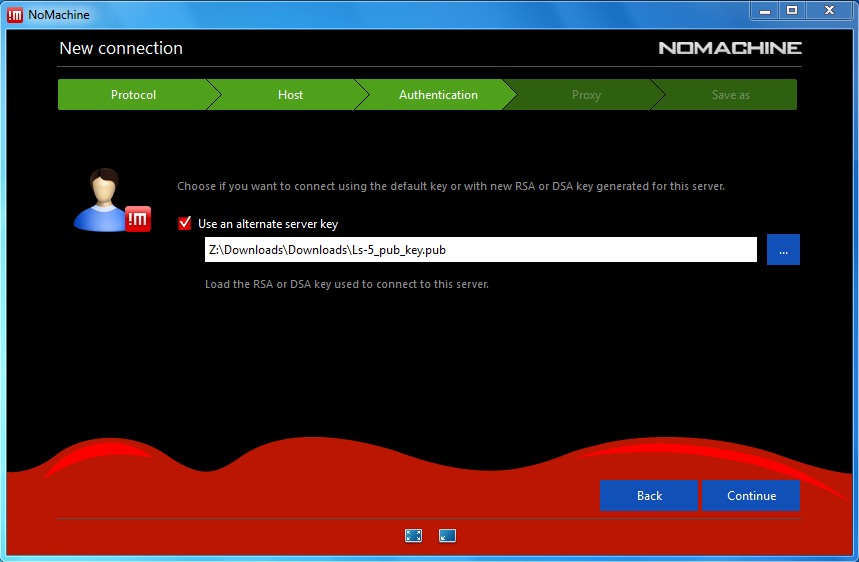Close the NoMachine window
The width and height of the screenshot is (859, 562).
[x=829, y=10]
